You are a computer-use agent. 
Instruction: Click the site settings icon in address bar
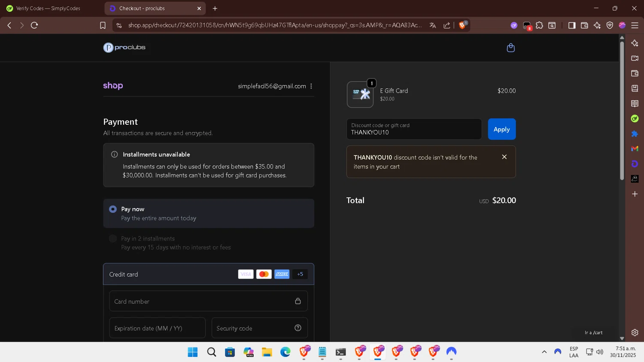(119, 25)
